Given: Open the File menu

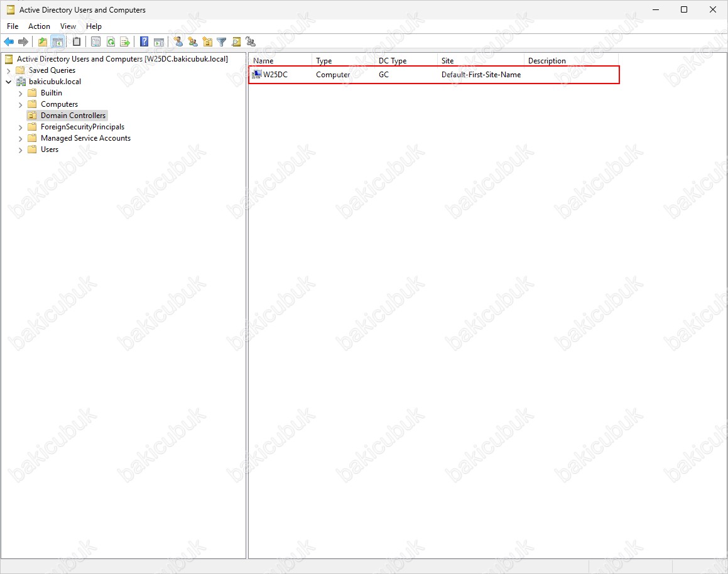Looking at the screenshot, I should point(13,26).
